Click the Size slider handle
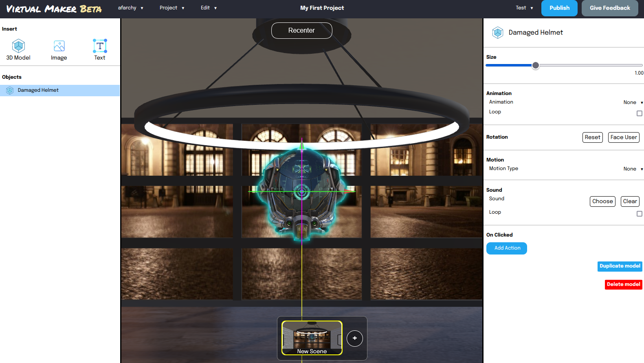The image size is (644, 363). [536, 65]
